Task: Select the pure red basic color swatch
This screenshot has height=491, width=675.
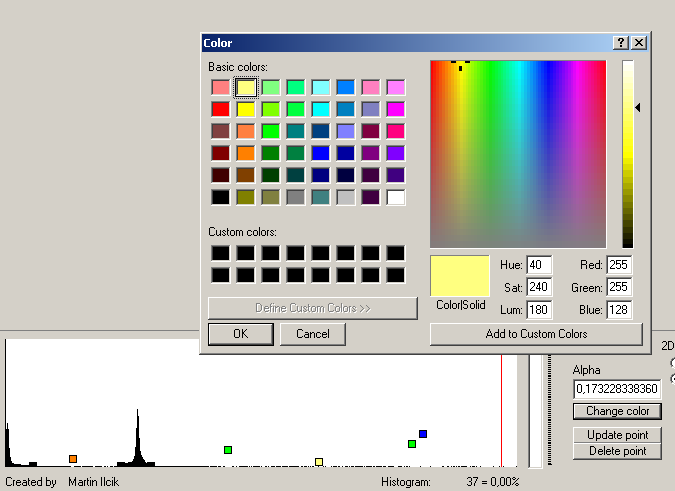Action: coord(220,109)
